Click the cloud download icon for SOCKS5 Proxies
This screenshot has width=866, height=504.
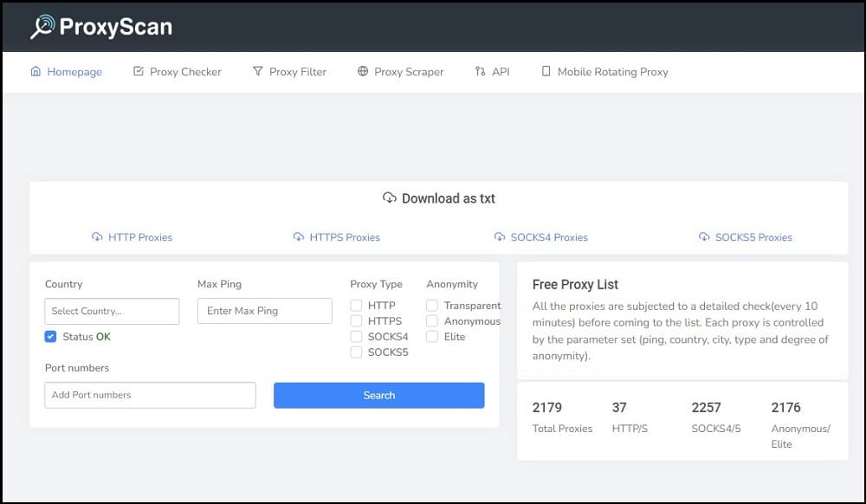pyautogui.click(x=703, y=236)
